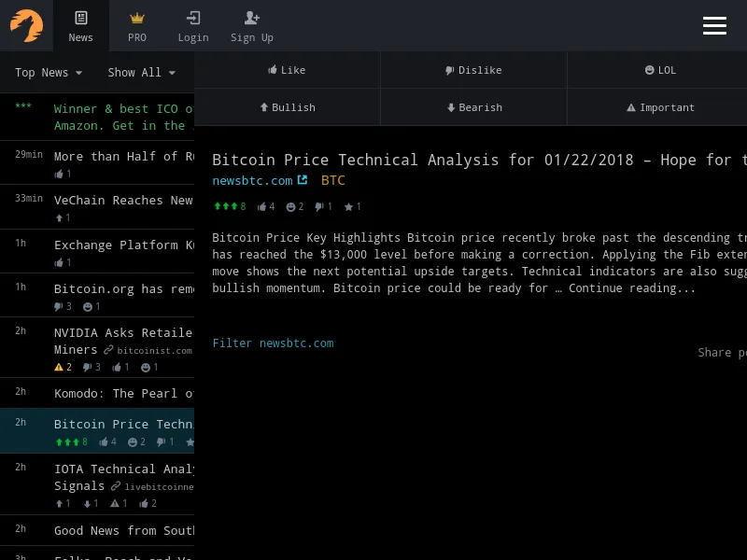The width and height of the screenshot is (747, 560).
Task: Vote Like on this article
Action: point(287,70)
